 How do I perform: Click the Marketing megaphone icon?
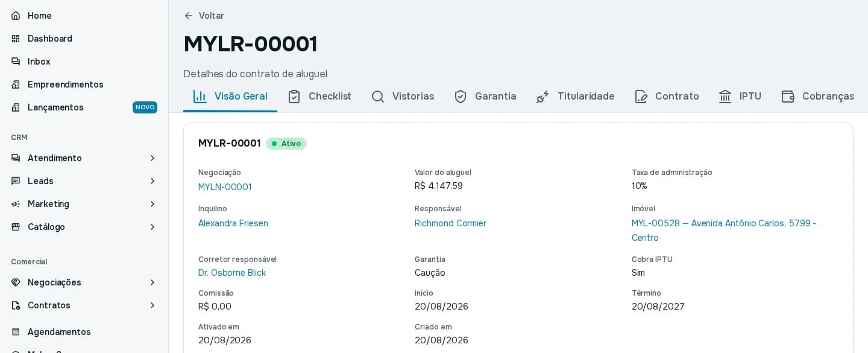16,204
